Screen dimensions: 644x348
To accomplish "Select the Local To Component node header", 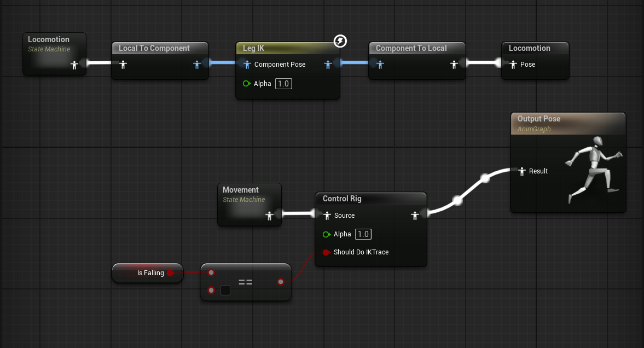I will click(160, 48).
